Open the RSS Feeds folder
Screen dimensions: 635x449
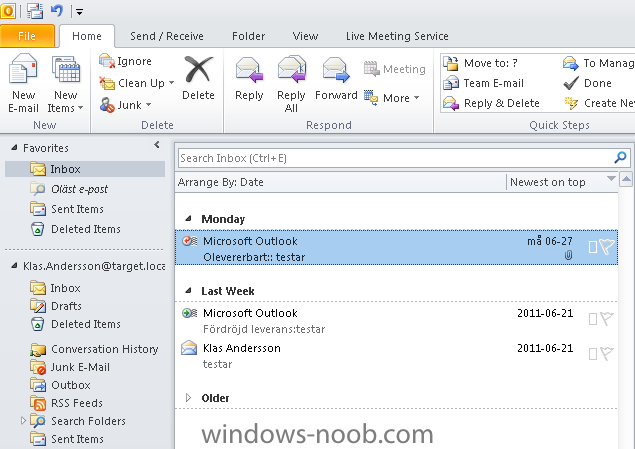[66, 403]
